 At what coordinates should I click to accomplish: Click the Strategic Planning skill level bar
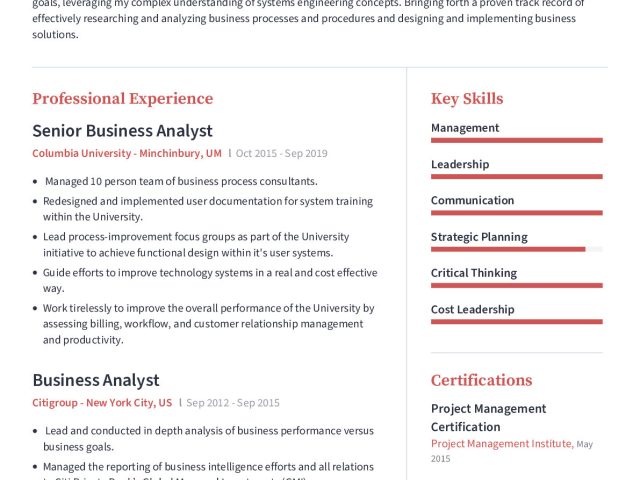tap(516, 249)
